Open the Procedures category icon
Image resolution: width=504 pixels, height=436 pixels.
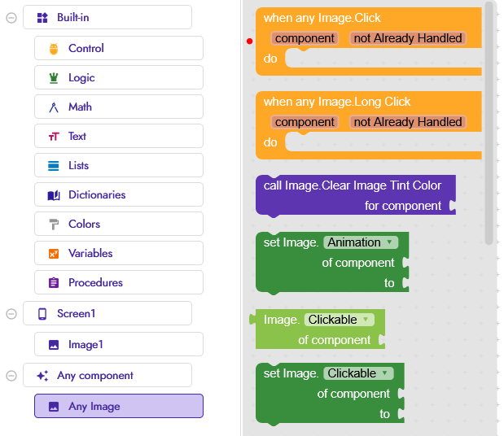click(x=54, y=283)
